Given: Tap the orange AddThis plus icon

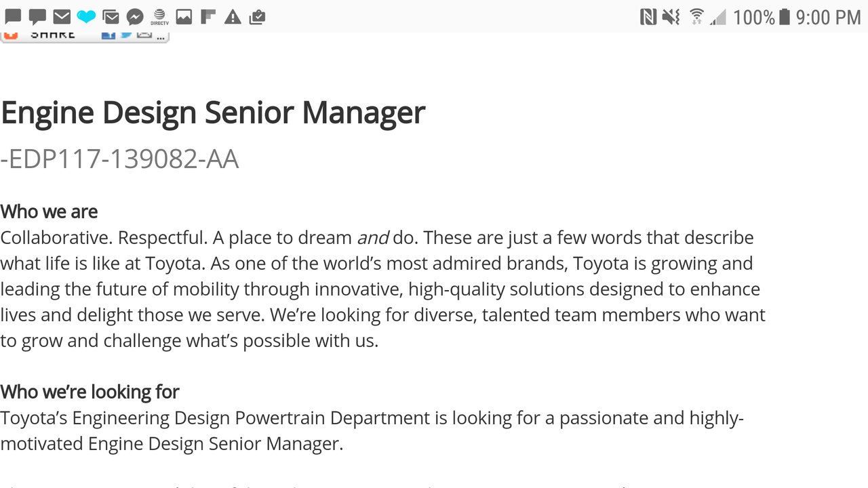Looking at the screenshot, I should [x=10, y=35].
